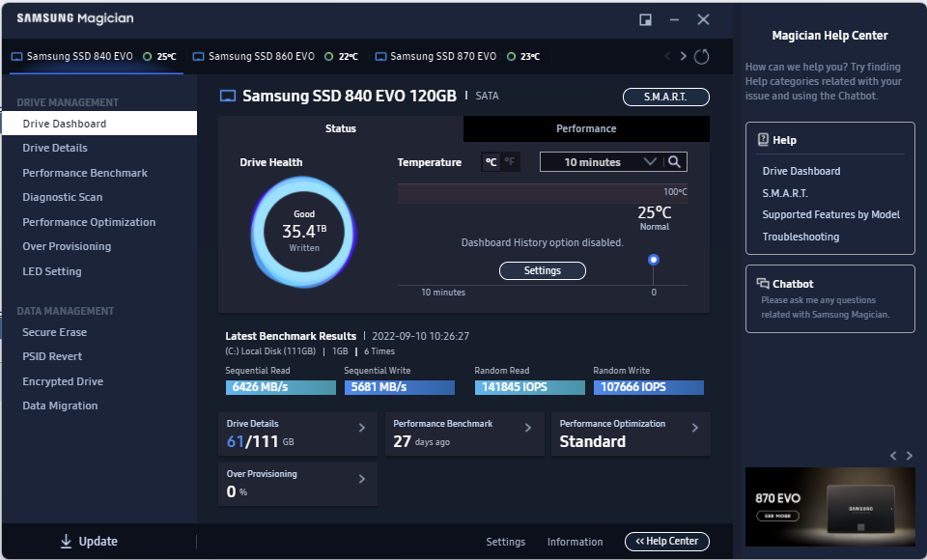Click the Sequential Read 6426 MB/s bar
Screen dimensions: 927x560
(281, 387)
